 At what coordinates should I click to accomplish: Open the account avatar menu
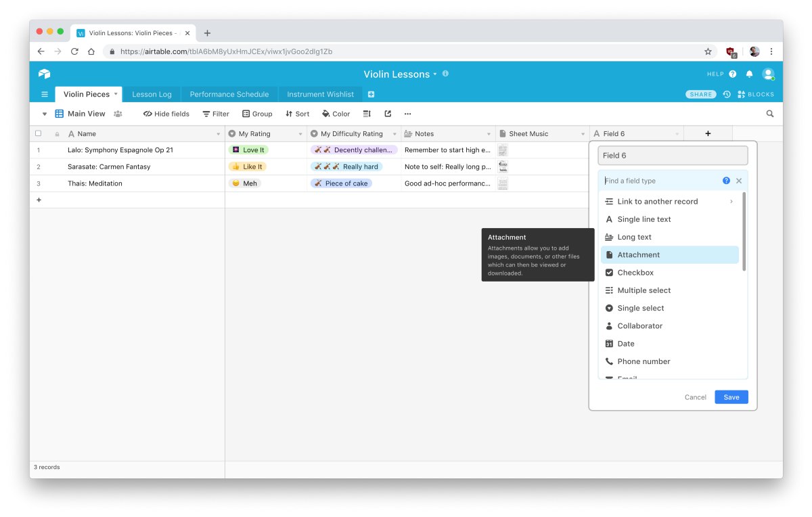[768, 74]
